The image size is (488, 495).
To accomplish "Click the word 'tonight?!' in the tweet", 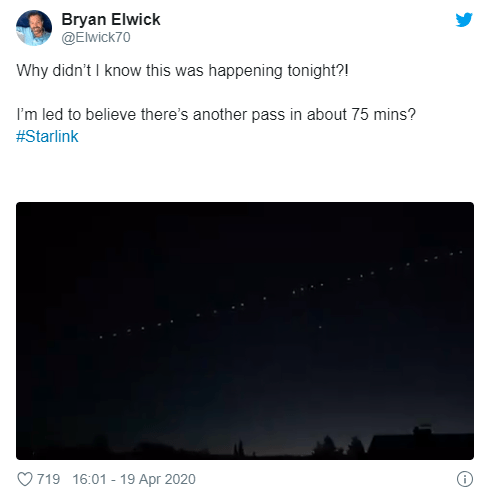I will tap(318, 71).
